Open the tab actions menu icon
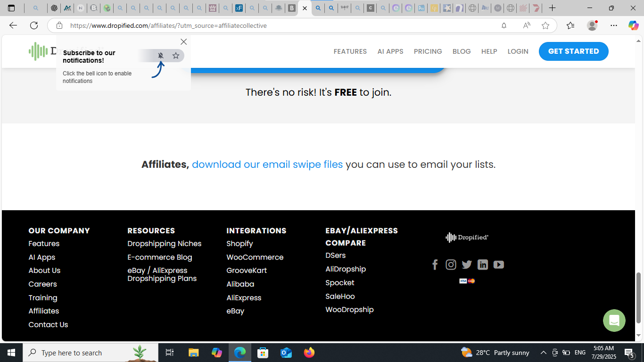The width and height of the screenshot is (644, 362). point(11,8)
